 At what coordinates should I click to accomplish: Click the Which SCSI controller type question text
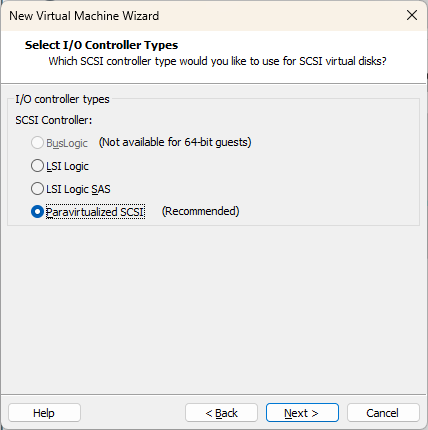217,61
